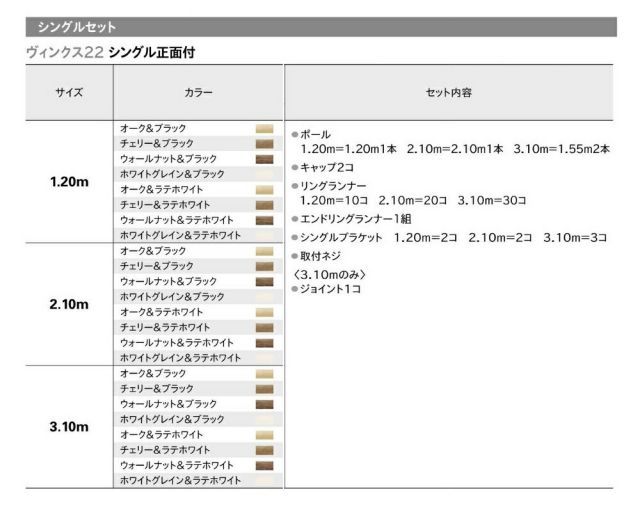Choose オーク&ラテホワイト swatch in 2.10m group
Viewport: 640px width, 512px height.
265,312
